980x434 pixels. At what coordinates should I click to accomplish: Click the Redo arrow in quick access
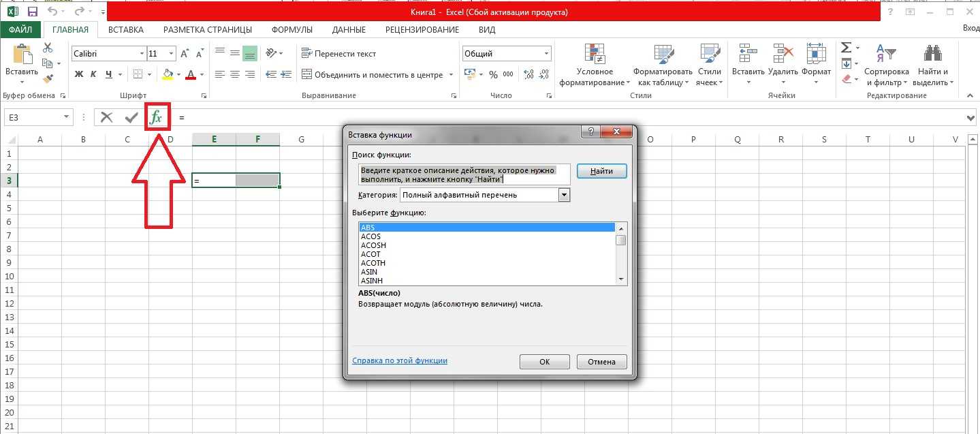(x=80, y=12)
